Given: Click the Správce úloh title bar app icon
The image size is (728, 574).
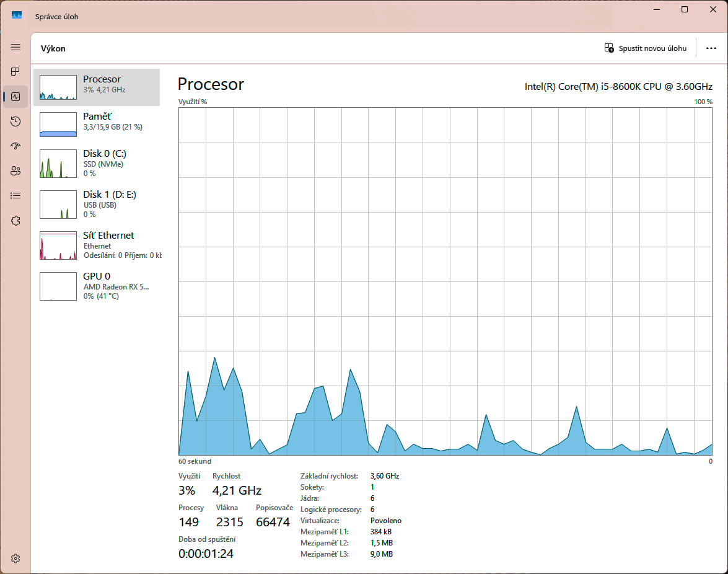Looking at the screenshot, I should tap(17, 15).
